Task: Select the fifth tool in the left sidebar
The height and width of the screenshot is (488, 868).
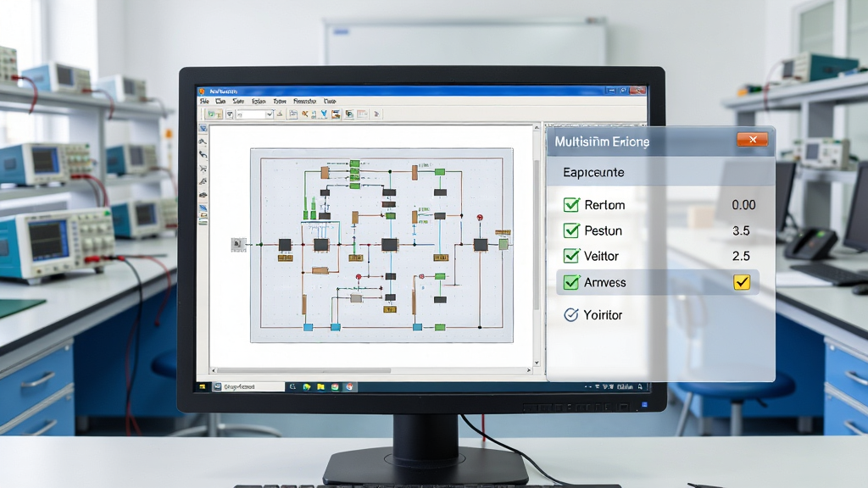Action: (x=203, y=181)
